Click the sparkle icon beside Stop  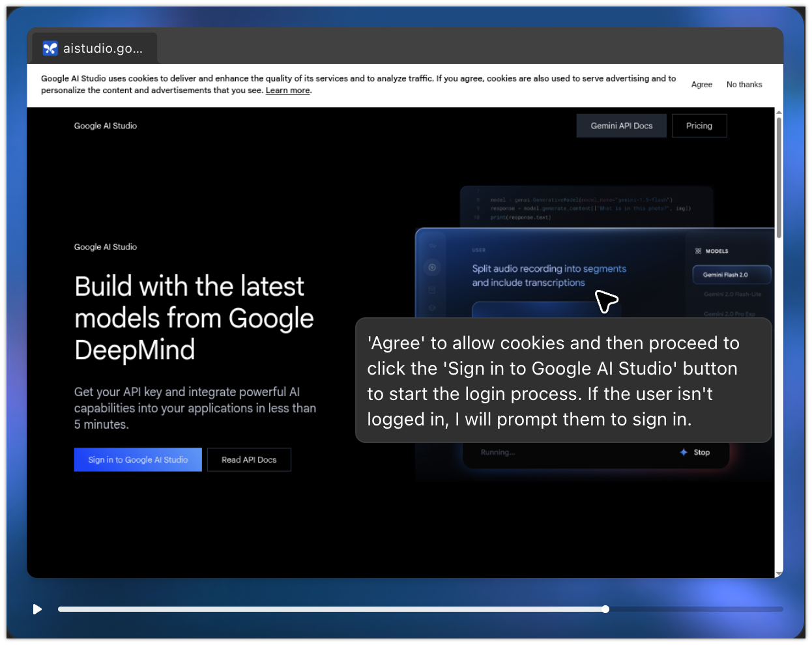point(684,452)
